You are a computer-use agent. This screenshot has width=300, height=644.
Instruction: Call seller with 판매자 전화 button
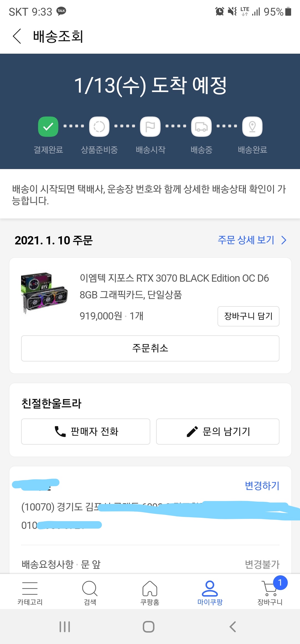coord(86,431)
